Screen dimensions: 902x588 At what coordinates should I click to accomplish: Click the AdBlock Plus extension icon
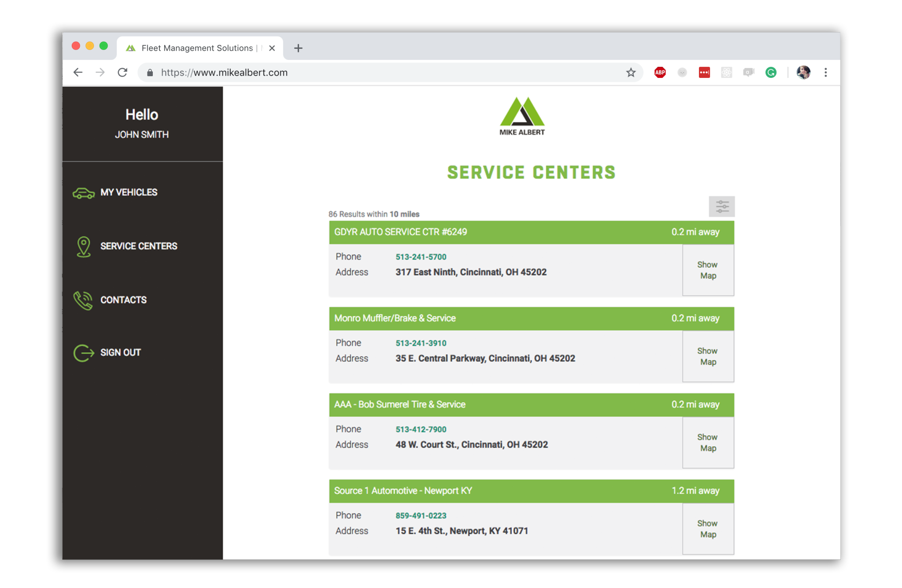660,73
